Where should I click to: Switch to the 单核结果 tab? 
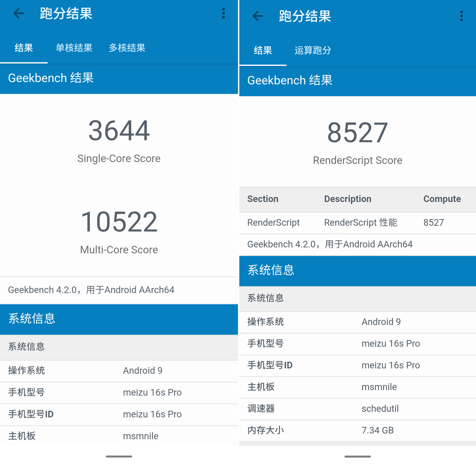pos(74,48)
